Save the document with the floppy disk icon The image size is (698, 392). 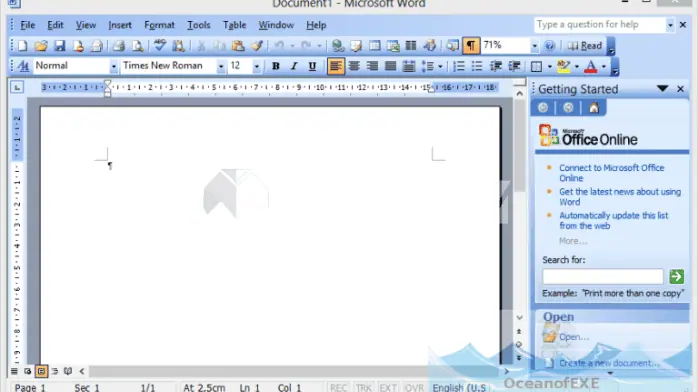coord(60,46)
